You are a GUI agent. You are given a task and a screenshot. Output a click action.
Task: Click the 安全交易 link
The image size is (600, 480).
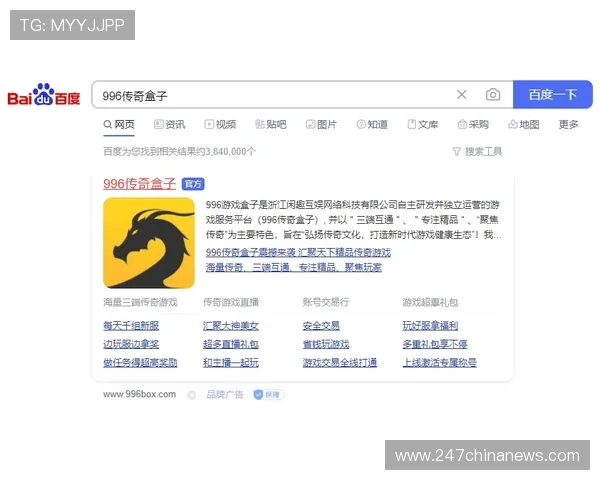coord(321,326)
